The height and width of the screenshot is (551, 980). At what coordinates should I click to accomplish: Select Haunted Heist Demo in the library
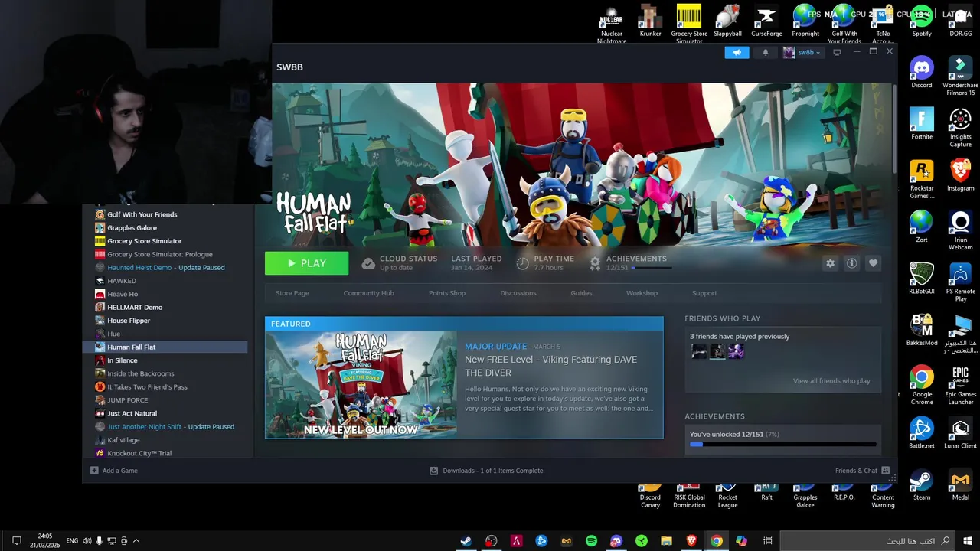165,268
